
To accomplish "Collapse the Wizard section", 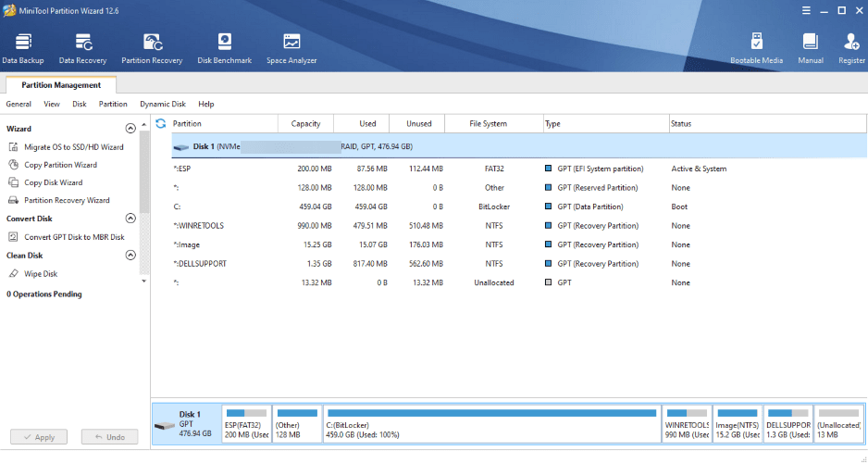I will click(130, 129).
